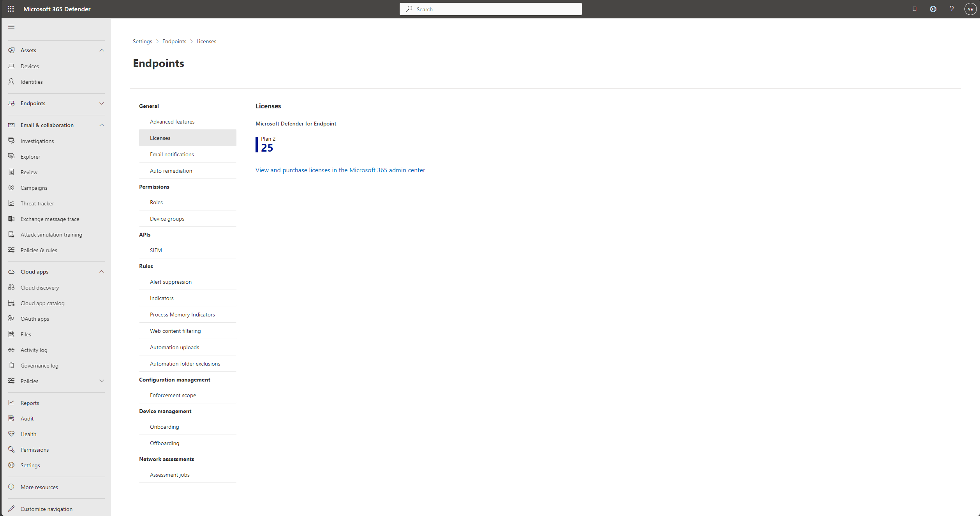Select Advanced features settings item
This screenshot has height=516, width=980.
point(172,122)
